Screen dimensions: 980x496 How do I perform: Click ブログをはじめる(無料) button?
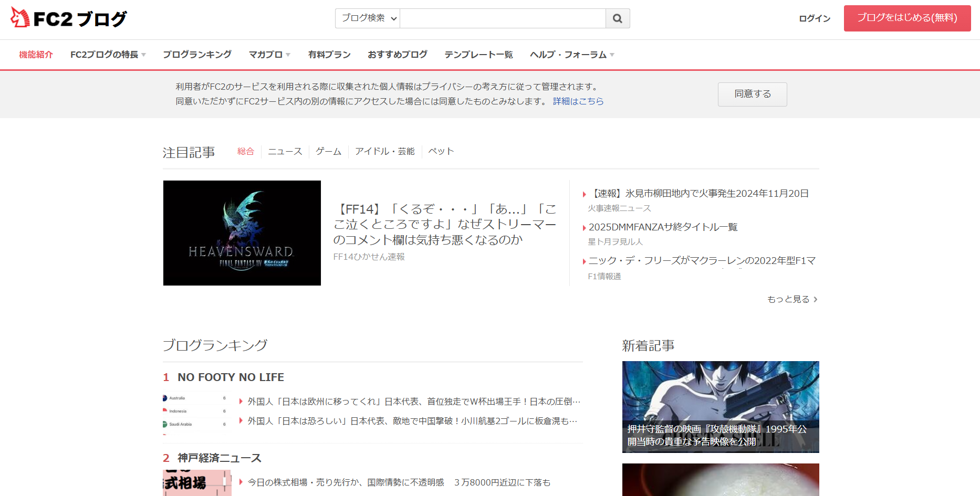(907, 18)
